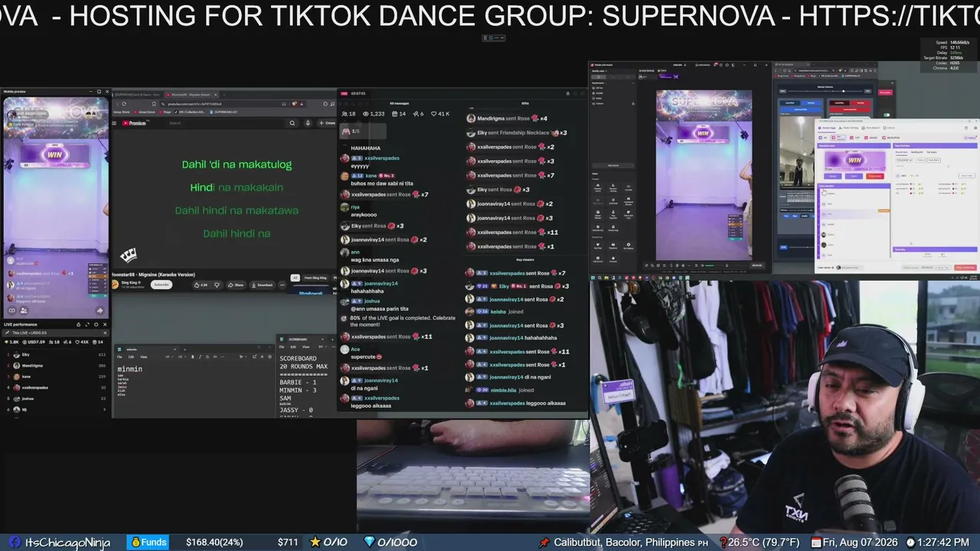Click kane row in LIVE performance ranking
Image resolution: width=980 pixels, height=551 pixels.
click(x=55, y=377)
